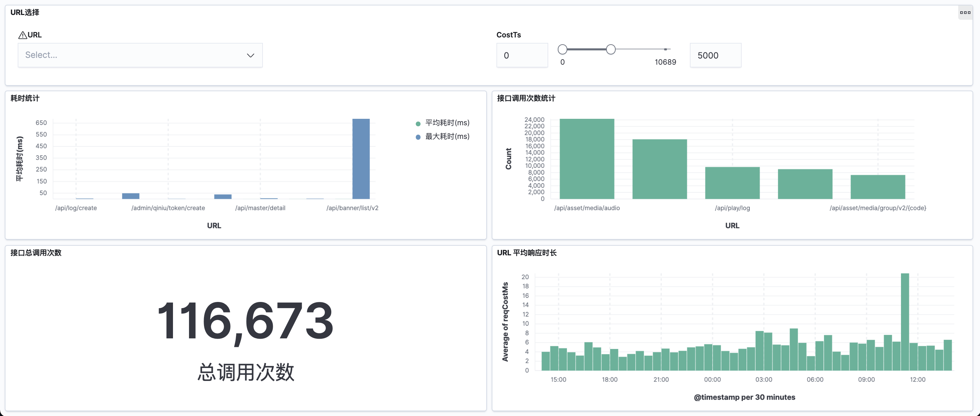
Task: Toggle 平均耗时(ms) legend series
Action: [x=447, y=123]
